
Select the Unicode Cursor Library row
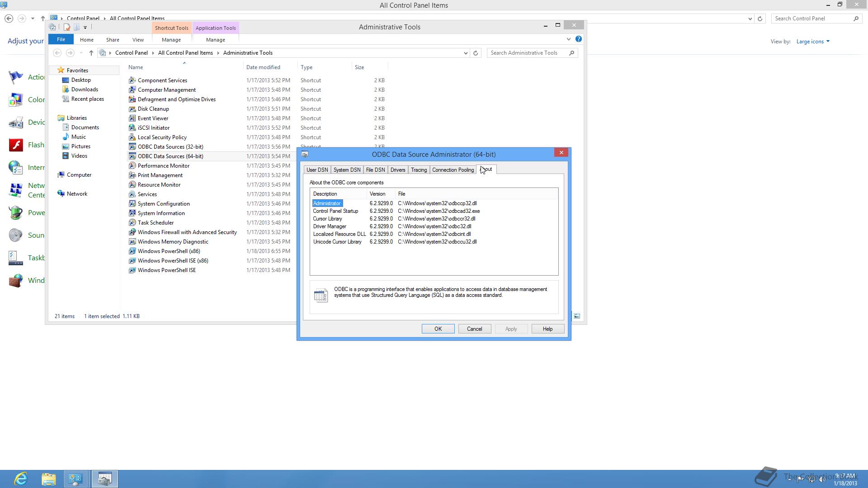click(435, 242)
